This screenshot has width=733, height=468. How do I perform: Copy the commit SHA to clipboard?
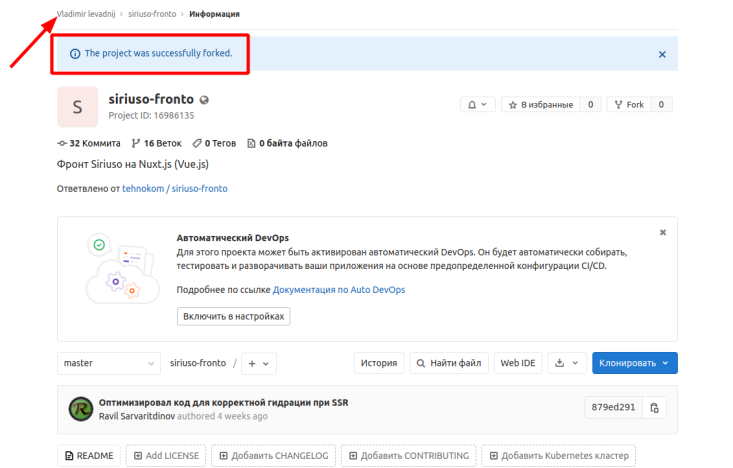[654, 408]
